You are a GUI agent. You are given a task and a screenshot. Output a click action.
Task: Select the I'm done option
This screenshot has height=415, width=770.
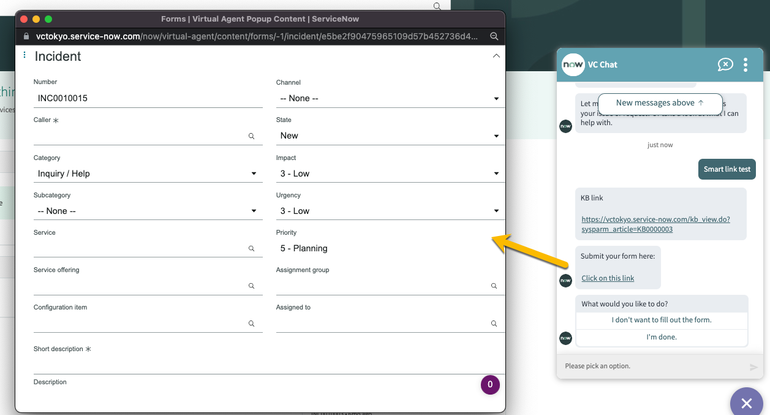tap(661, 337)
